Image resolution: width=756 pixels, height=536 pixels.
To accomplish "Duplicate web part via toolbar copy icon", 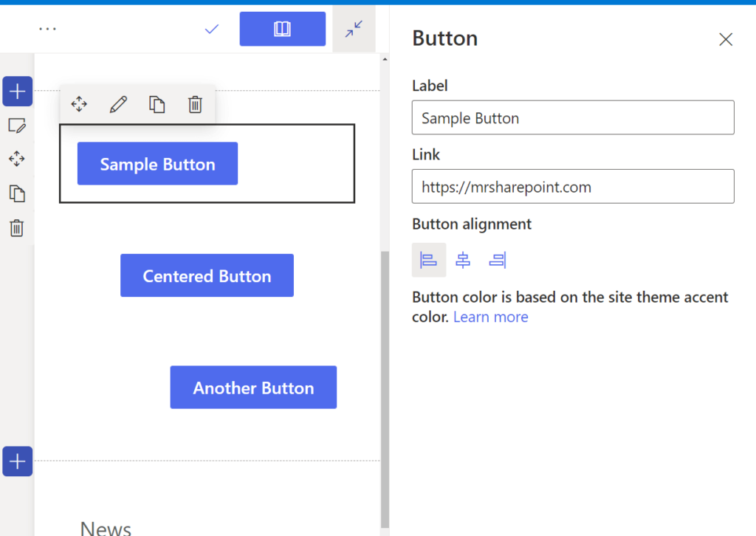I will point(157,104).
